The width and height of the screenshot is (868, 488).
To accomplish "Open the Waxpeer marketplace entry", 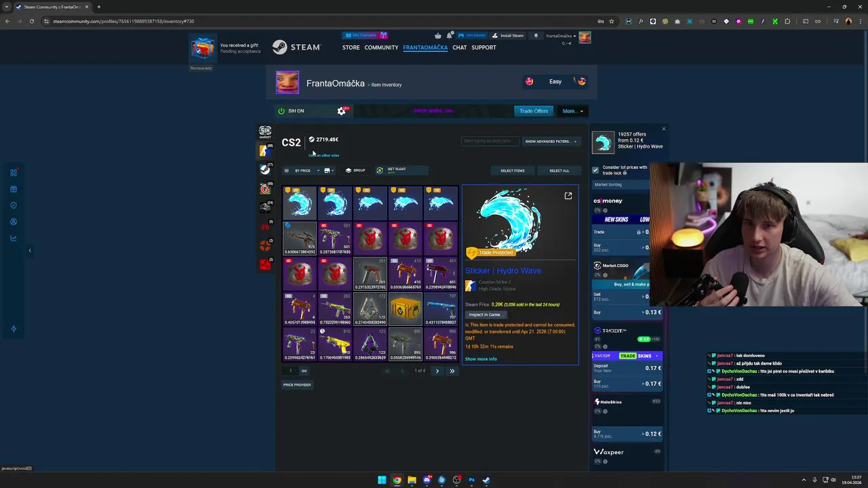I will coord(608,452).
